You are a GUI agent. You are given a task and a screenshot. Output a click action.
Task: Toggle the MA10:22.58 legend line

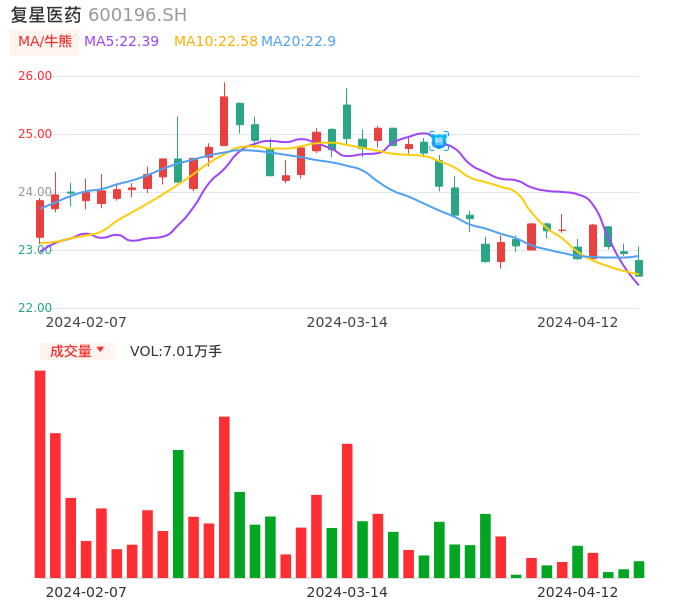tap(215, 41)
